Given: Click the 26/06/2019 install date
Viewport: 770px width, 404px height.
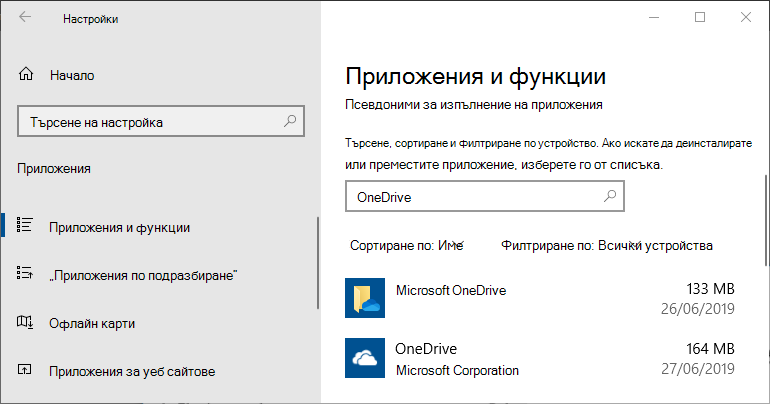Looking at the screenshot, I should 698,309.
